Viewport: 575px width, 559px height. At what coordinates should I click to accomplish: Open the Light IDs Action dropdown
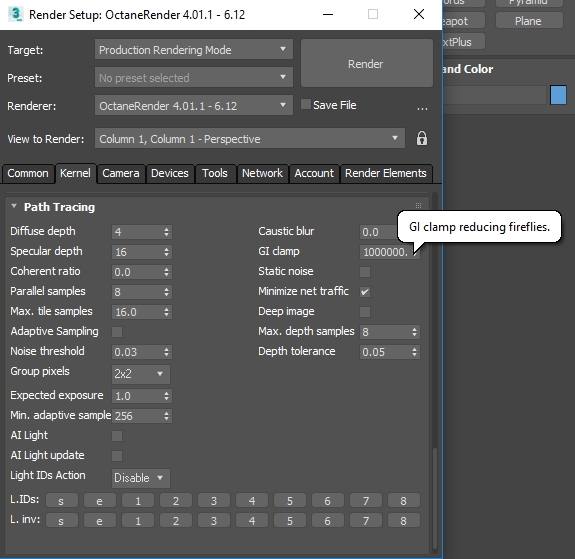point(141,478)
